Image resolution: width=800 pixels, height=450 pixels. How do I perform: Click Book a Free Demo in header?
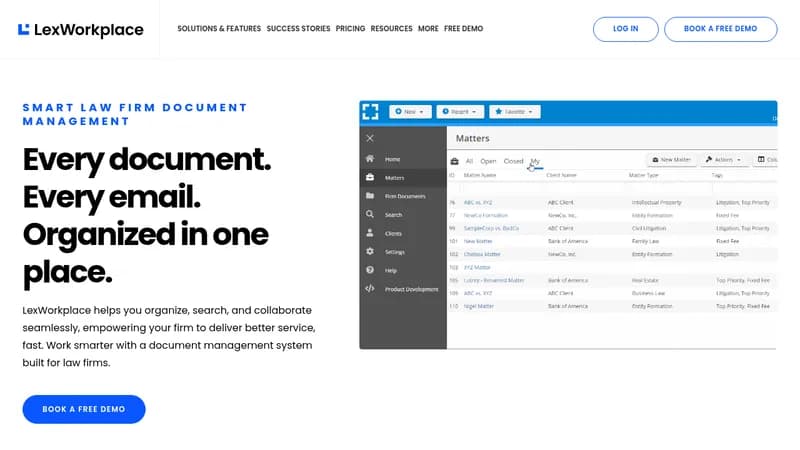click(x=720, y=29)
